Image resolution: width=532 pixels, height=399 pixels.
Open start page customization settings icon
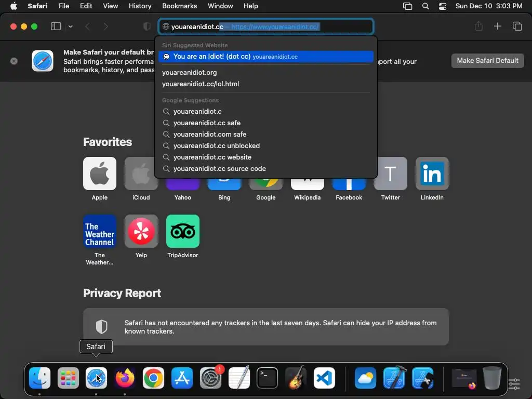(514, 384)
